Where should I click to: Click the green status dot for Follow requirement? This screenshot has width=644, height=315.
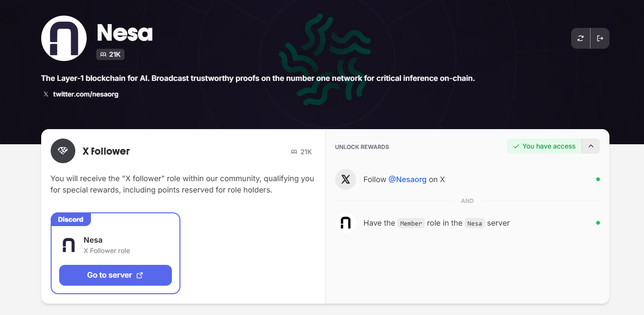coord(598,179)
